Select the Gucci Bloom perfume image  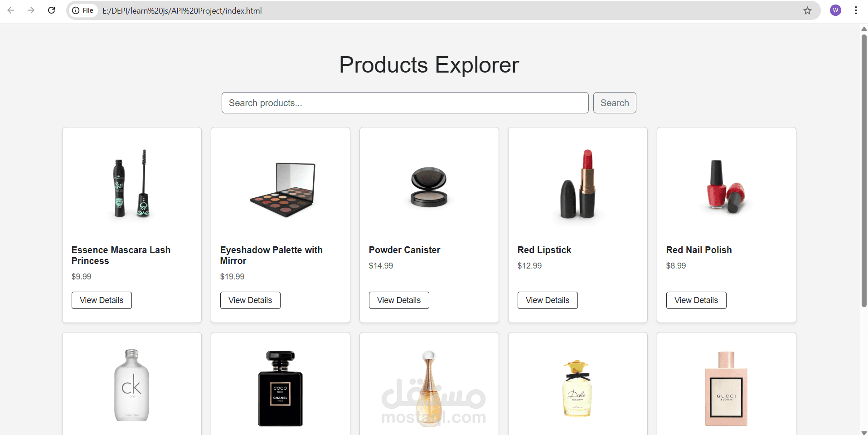726,389
